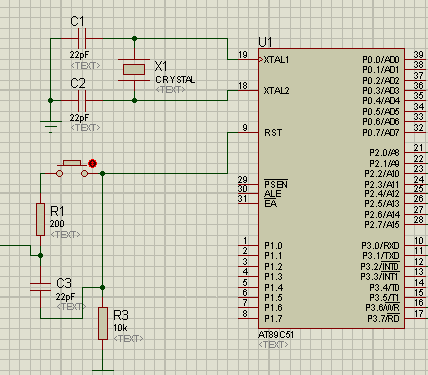Image resolution: width=428 pixels, height=375 pixels.
Task: Click capacitor C3 symbol
Action: [40, 287]
